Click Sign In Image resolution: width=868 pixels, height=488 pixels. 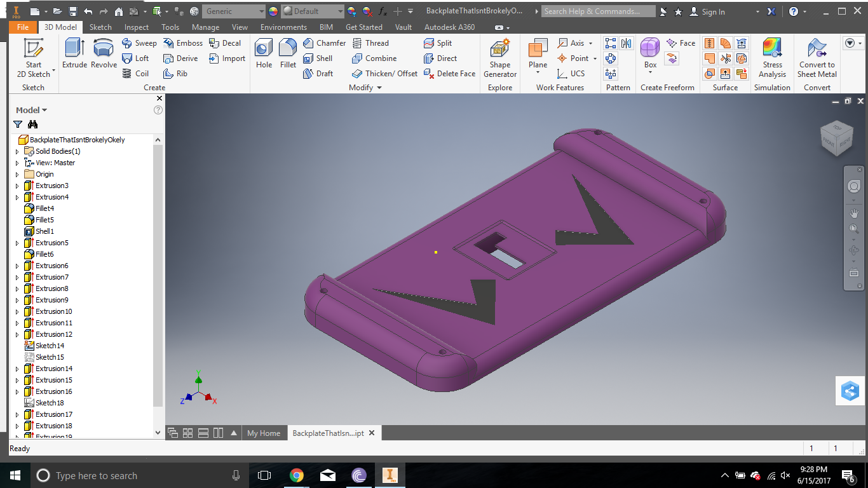tap(707, 11)
